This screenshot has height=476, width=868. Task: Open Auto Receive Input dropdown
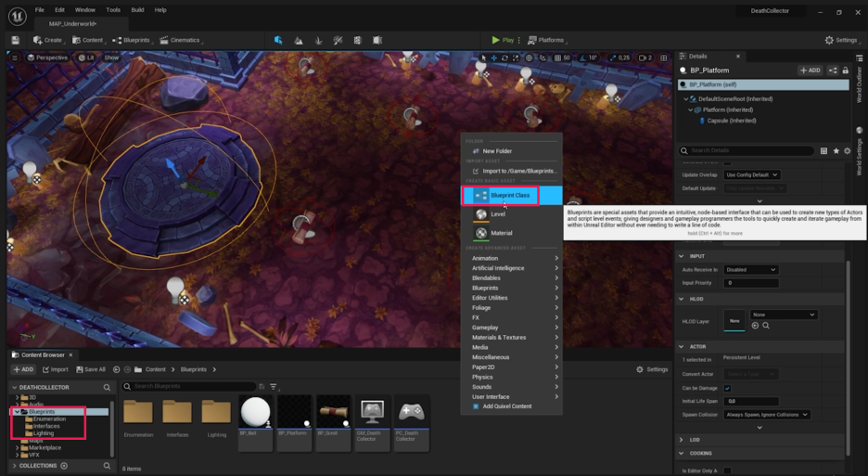[751, 270]
